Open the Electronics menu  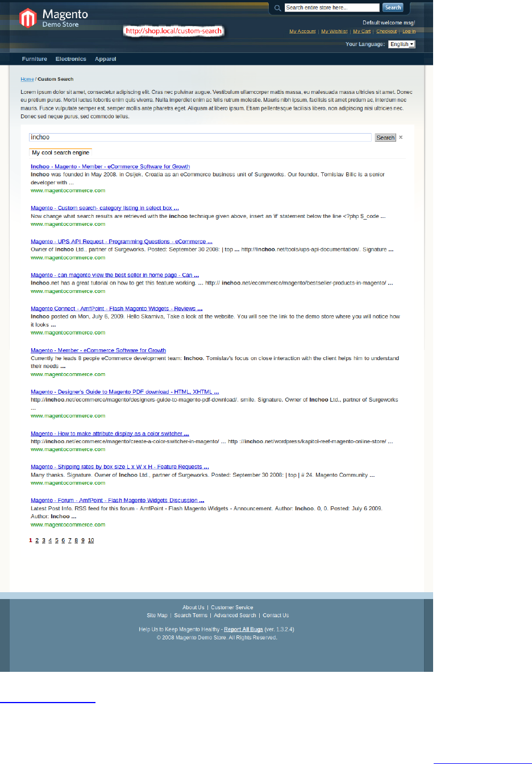(x=71, y=59)
